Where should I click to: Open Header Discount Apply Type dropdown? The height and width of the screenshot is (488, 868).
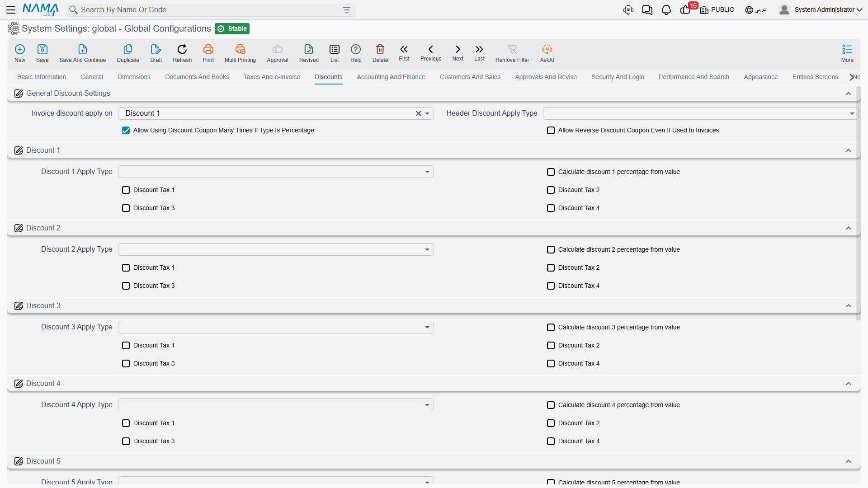pos(700,113)
